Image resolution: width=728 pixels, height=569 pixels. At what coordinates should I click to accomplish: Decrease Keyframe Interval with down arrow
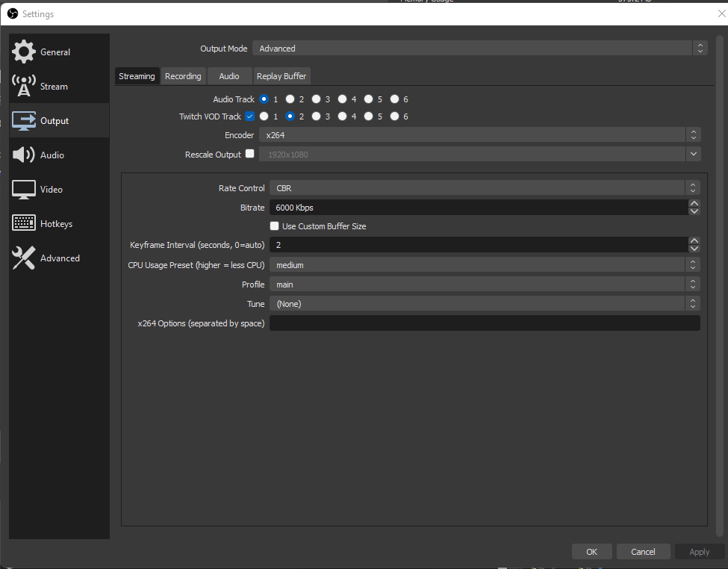point(694,249)
